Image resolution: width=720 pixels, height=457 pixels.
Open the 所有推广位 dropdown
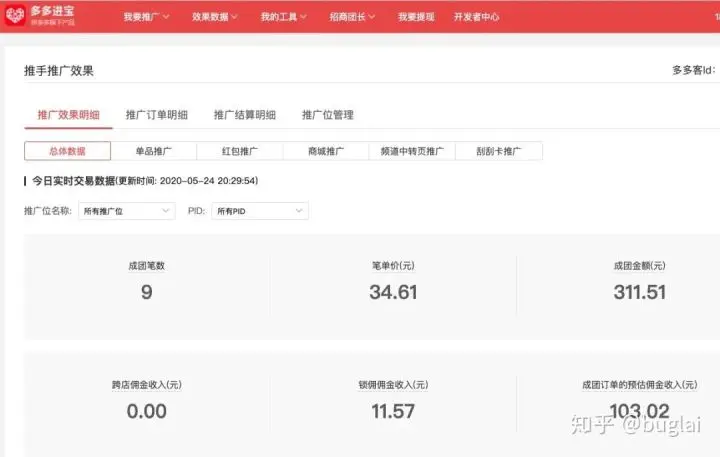127,211
